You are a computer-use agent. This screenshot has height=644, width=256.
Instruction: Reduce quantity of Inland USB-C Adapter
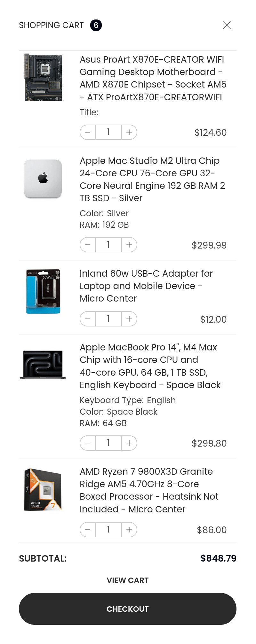[88, 319]
